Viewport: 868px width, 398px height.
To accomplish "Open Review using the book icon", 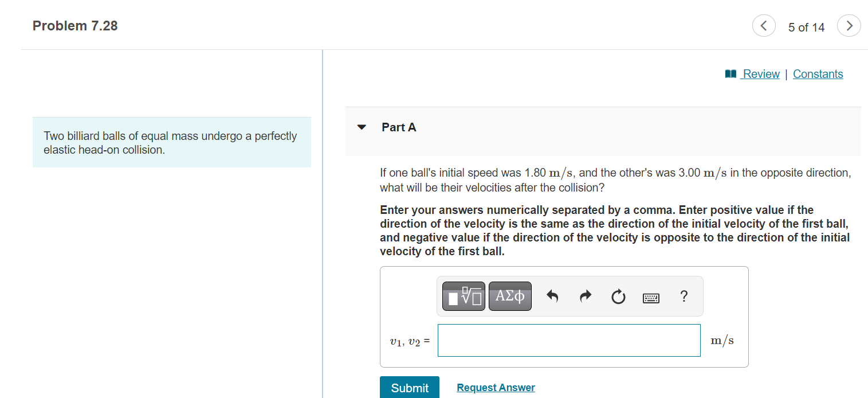I will pos(729,73).
